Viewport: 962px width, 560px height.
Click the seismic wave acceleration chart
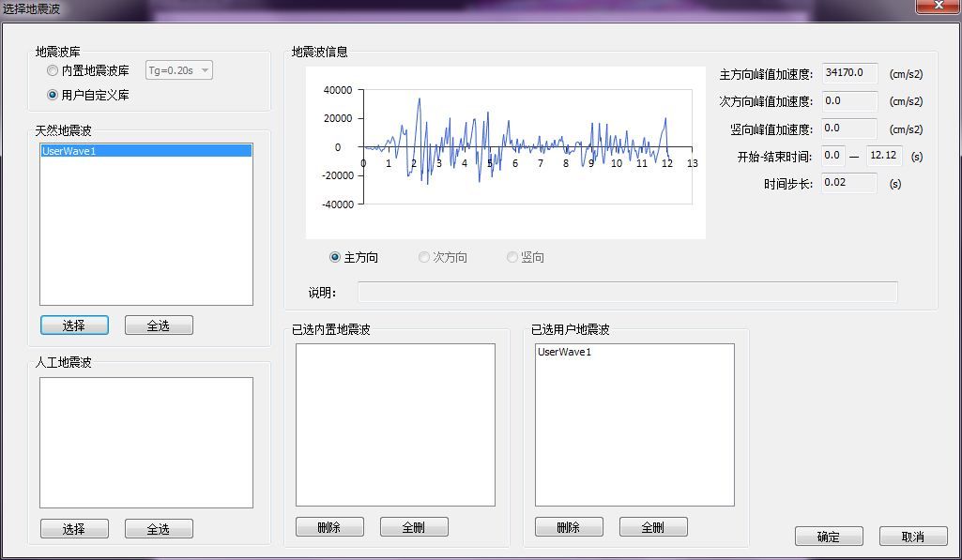click(x=506, y=152)
